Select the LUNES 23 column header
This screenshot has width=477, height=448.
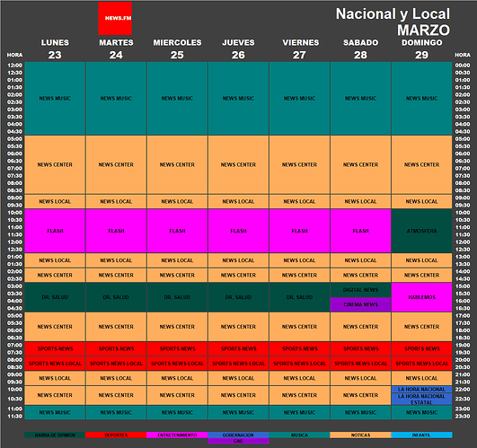[x=55, y=48]
